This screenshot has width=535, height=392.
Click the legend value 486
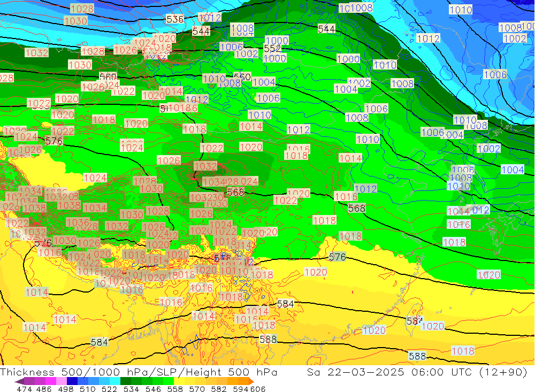coord(44,389)
